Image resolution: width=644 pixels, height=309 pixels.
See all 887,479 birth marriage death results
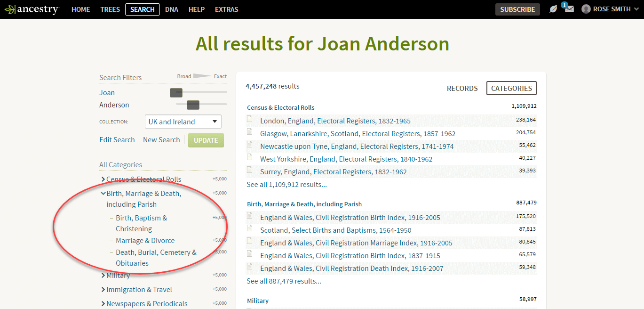point(284,281)
